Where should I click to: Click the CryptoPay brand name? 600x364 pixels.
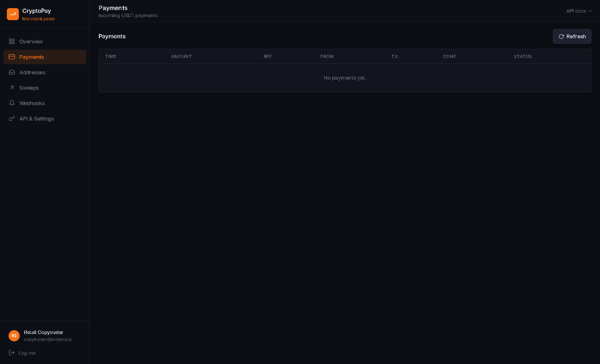click(x=37, y=11)
